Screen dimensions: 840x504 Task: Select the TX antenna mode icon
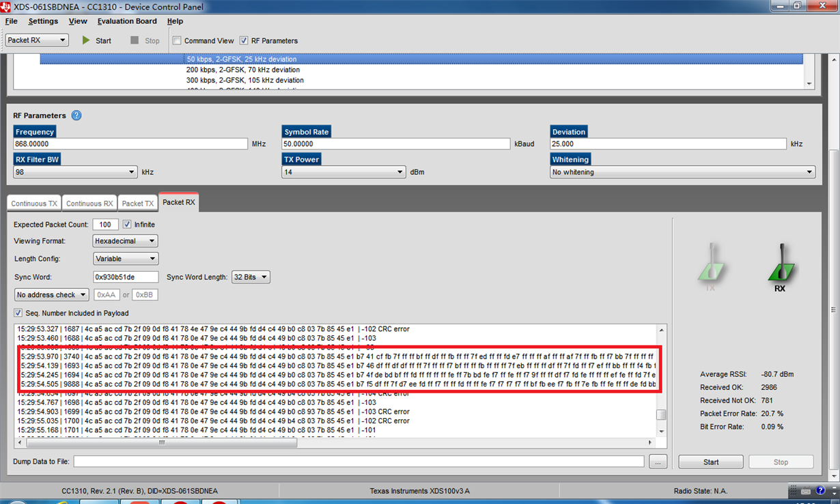(x=711, y=268)
